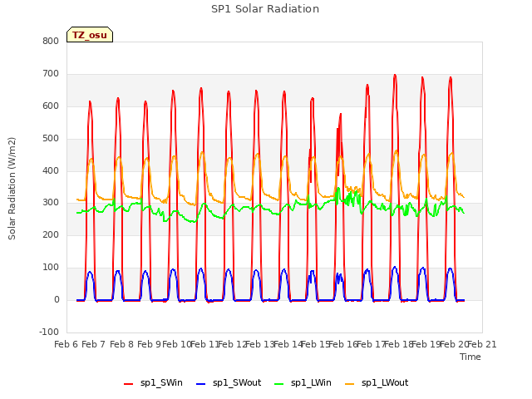Click the 400 y-axis tick label
Viewport: 532px width, 399px height.
click(x=51, y=170)
